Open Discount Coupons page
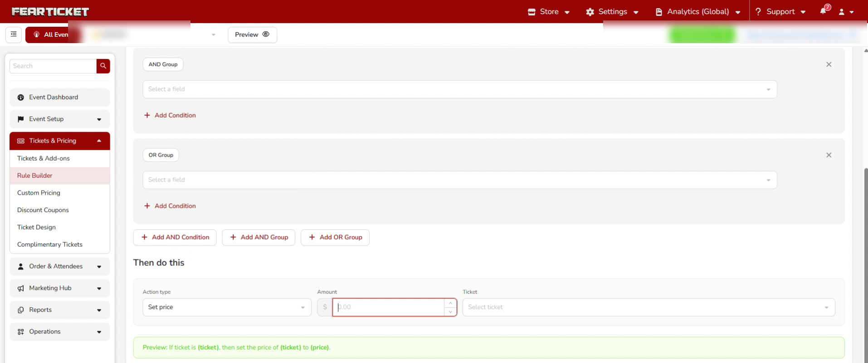The image size is (868, 363). click(60, 210)
